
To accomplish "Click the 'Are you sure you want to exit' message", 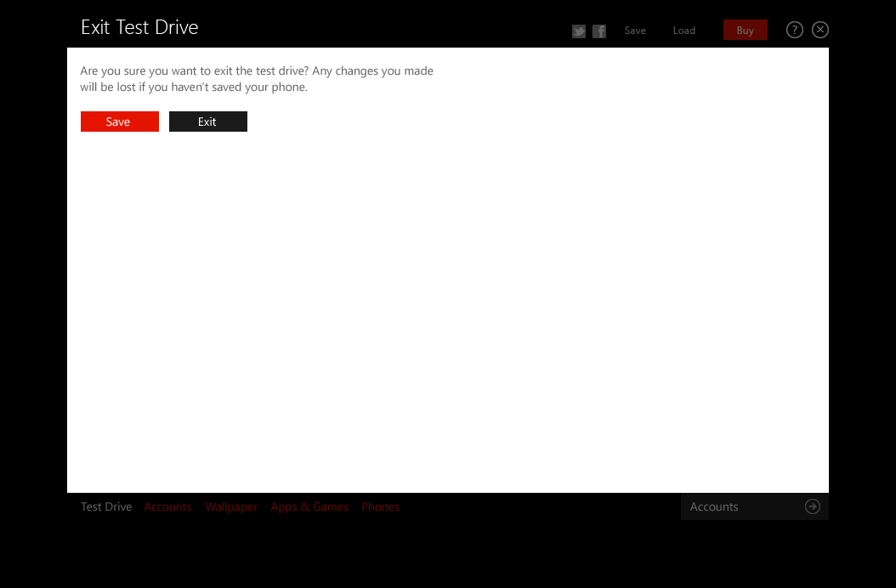I will coord(257,79).
